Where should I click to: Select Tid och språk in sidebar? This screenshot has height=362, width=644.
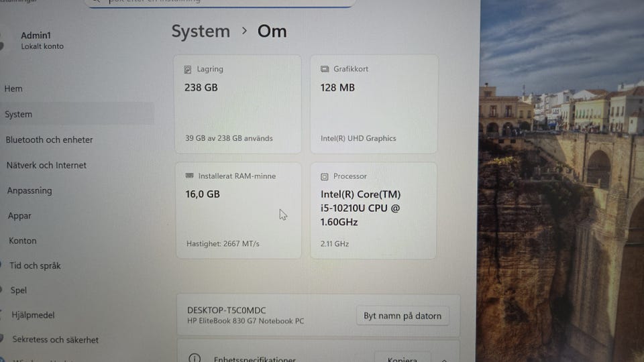click(35, 265)
